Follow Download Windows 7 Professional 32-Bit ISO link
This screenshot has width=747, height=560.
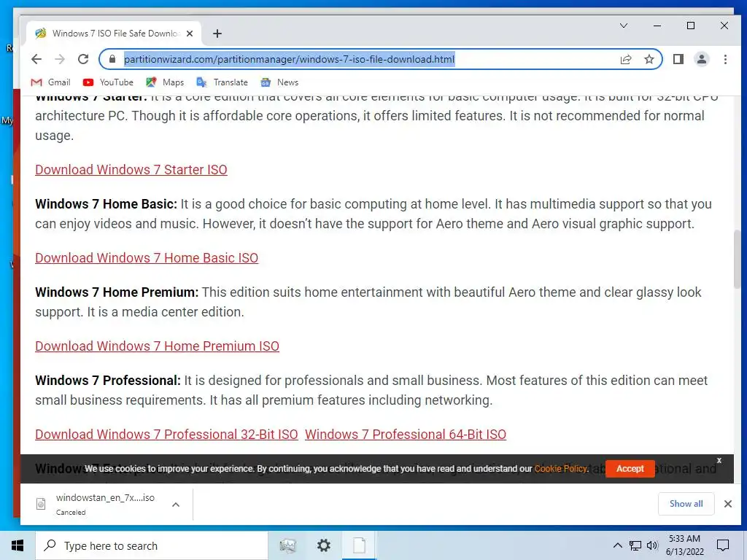pyautogui.click(x=167, y=435)
